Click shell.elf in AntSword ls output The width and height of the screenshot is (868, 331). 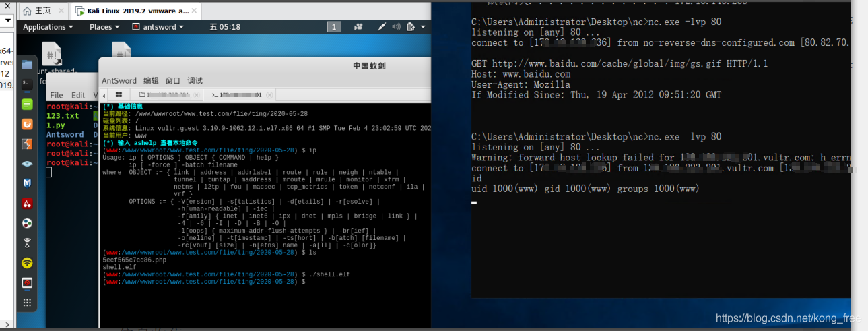[119, 267]
